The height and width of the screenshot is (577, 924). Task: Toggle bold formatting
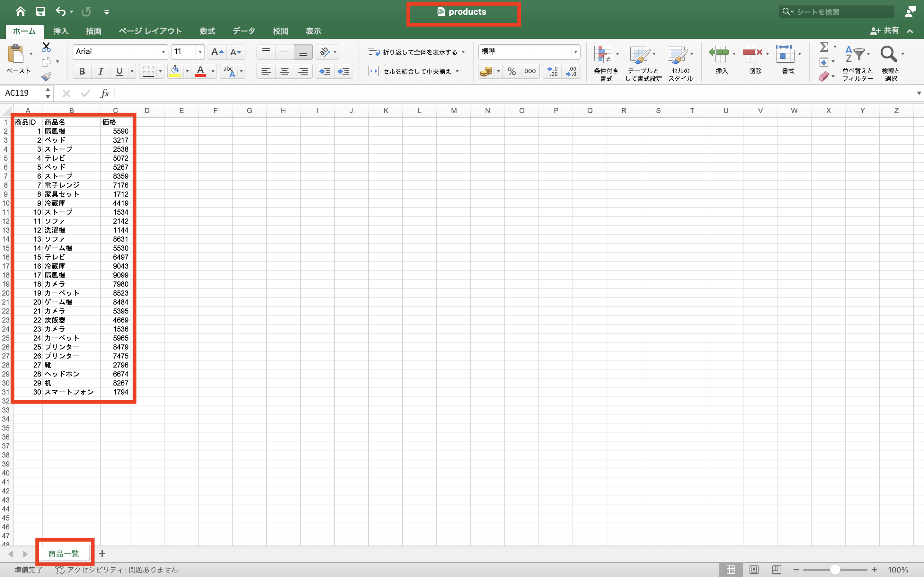(82, 71)
